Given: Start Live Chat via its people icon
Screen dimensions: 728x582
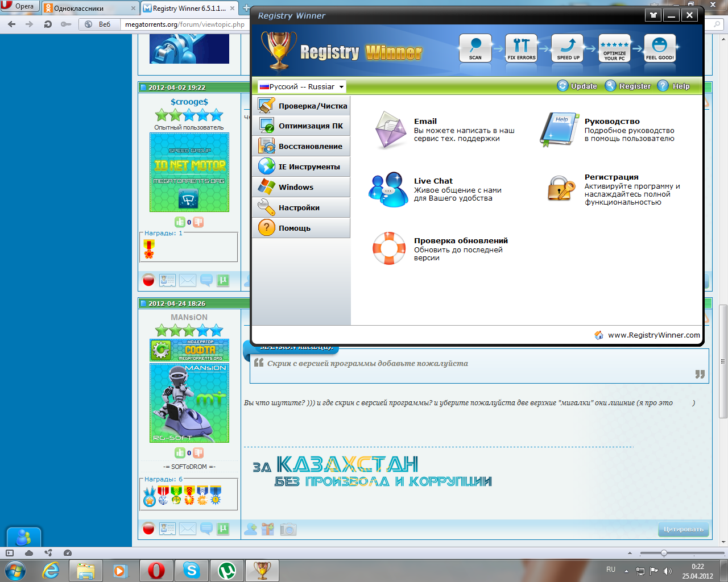Looking at the screenshot, I should tap(388, 190).
